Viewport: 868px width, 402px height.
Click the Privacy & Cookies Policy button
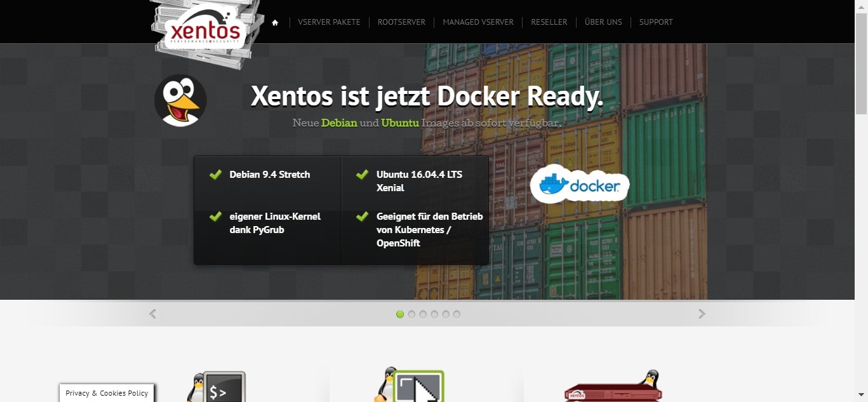pyautogui.click(x=107, y=393)
